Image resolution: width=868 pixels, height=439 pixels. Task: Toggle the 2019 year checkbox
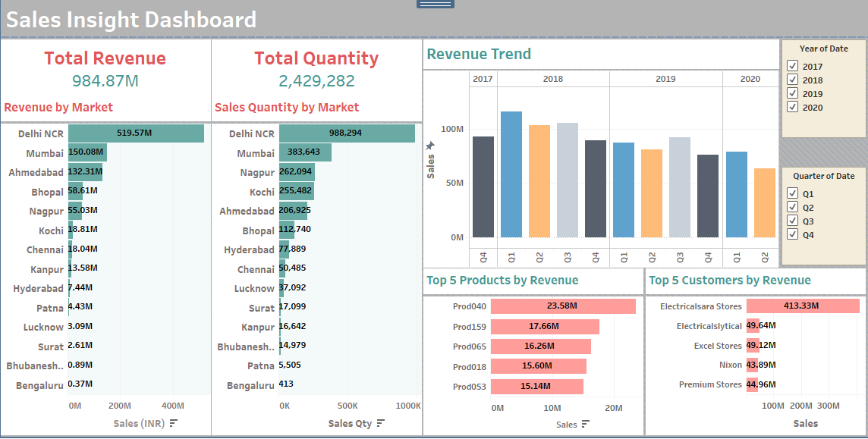pos(792,93)
